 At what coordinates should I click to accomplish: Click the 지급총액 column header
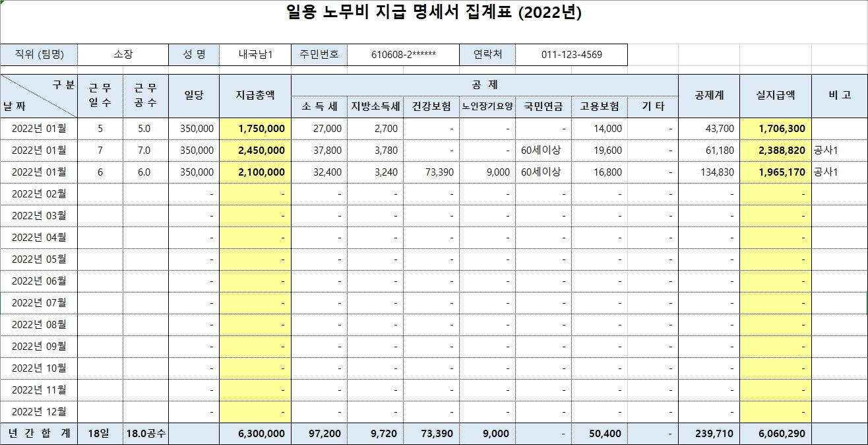coord(255,96)
